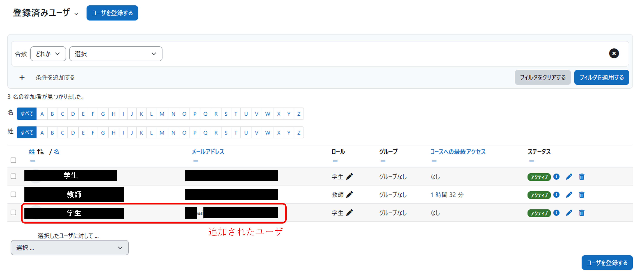Viewport: 644px width, 277px height.
Task: Click trash icon in last student row
Action: click(582, 213)
